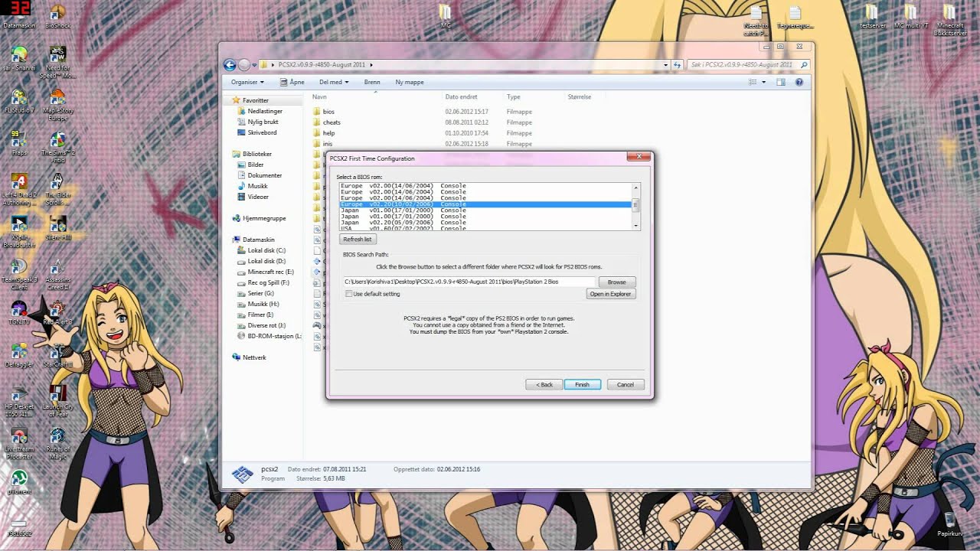980x551 pixels.
Task: Open the BioShock desktop shortcut
Action: tap(57, 16)
